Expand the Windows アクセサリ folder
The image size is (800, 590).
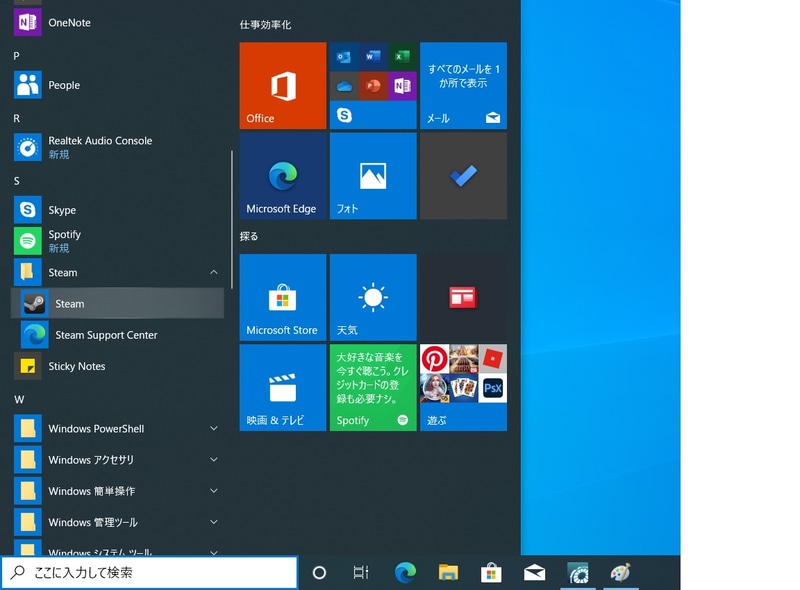pos(117,460)
